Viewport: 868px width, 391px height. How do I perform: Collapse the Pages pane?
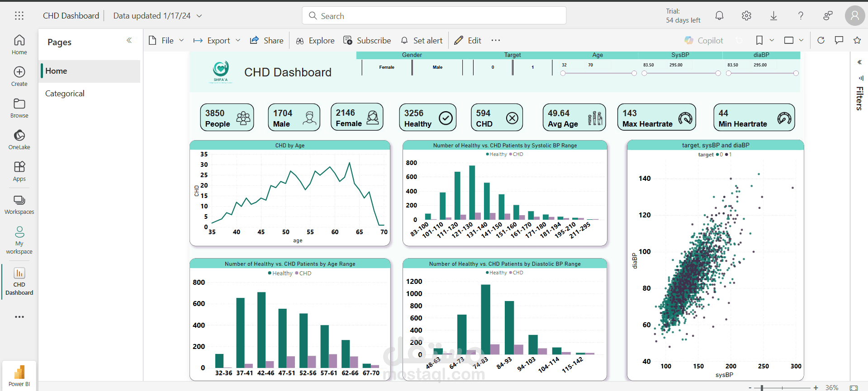[129, 40]
